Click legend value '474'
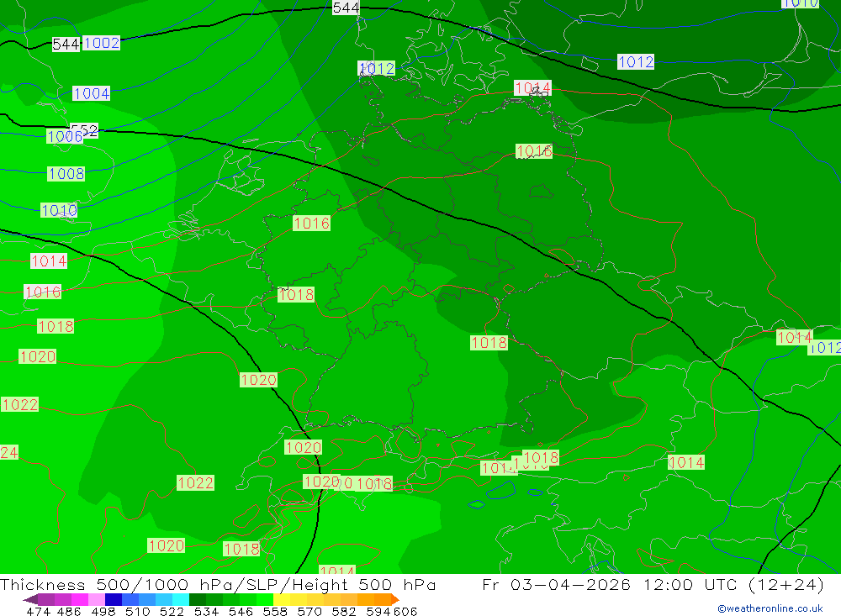Image resolution: width=841 pixels, height=616 pixels. point(38,611)
